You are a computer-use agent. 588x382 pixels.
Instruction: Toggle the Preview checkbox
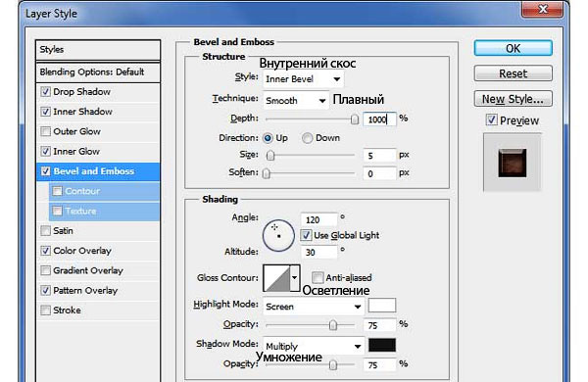491,119
